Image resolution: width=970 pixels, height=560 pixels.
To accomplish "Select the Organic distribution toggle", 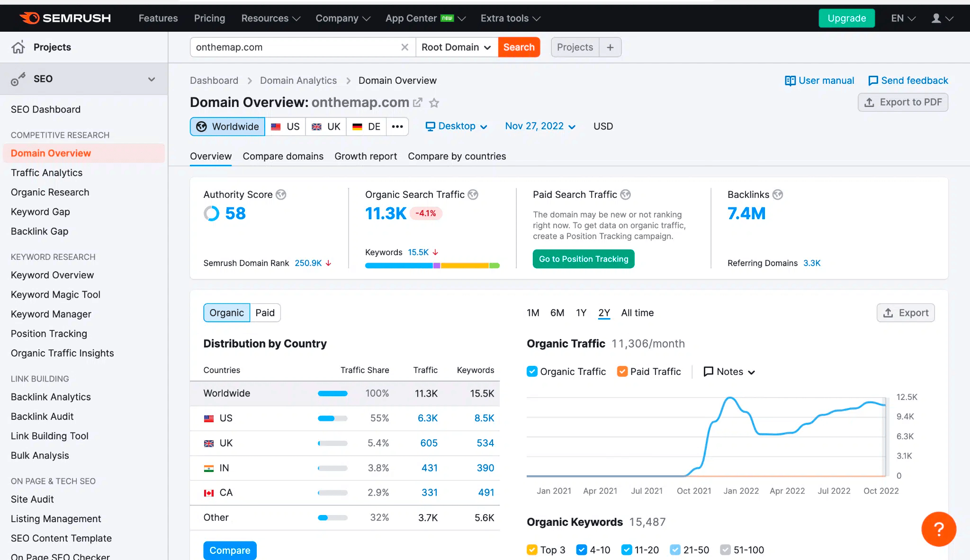I will (227, 313).
